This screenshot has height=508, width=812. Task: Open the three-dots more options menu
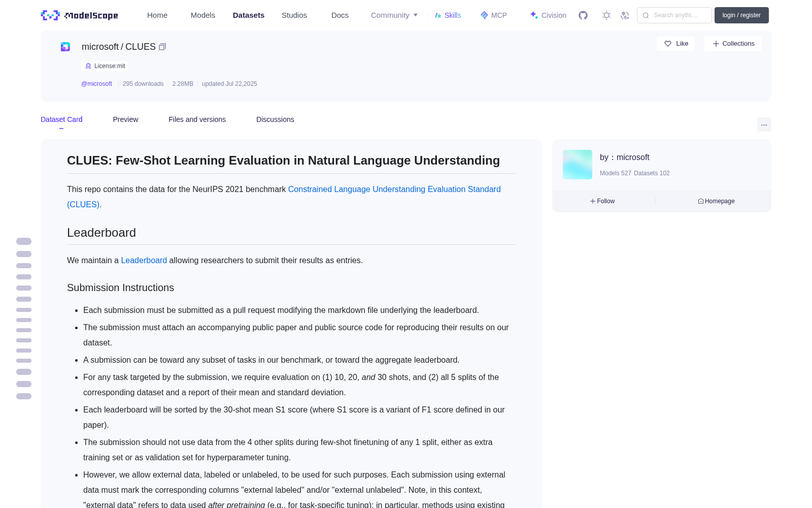pyautogui.click(x=764, y=124)
